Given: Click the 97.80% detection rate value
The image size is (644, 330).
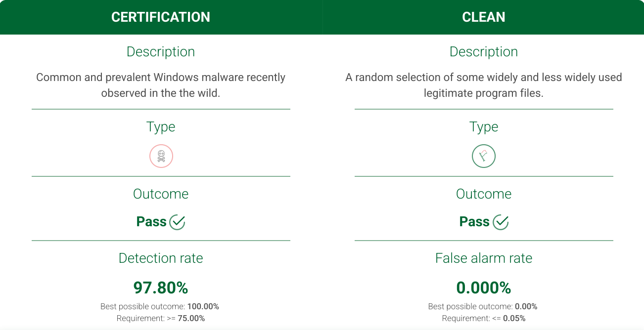Looking at the screenshot, I should 161,288.
